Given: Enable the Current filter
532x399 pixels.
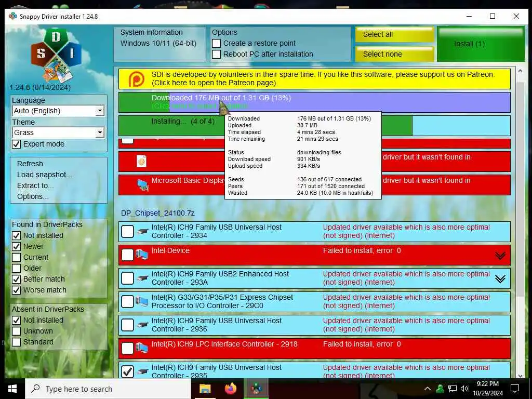Looking at the screenshot, I should [x=16, y=257].
